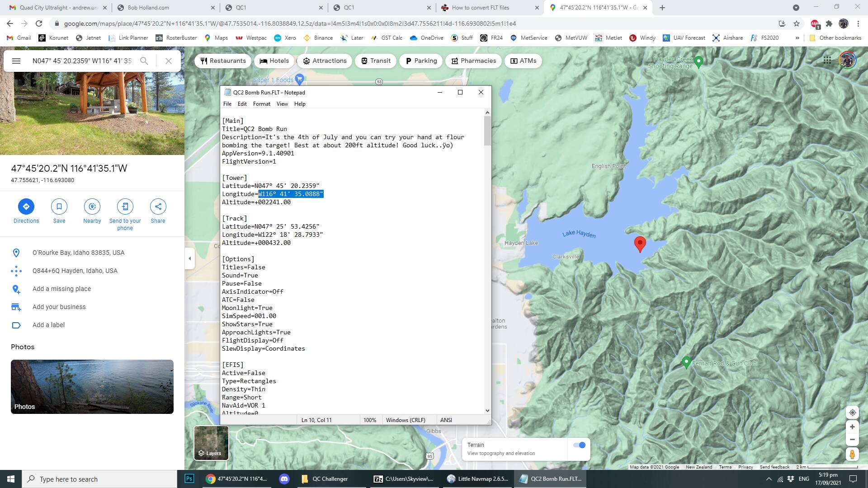
Task: Click plus code Q844+6Q Hayden row
Action: 92,271
